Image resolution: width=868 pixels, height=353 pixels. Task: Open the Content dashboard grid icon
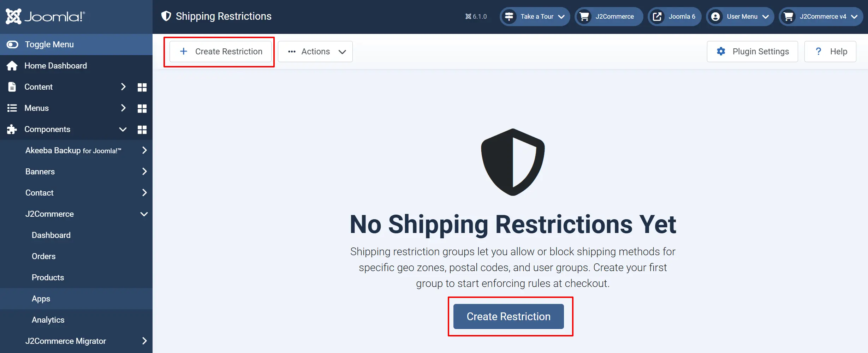click(142, 87)
